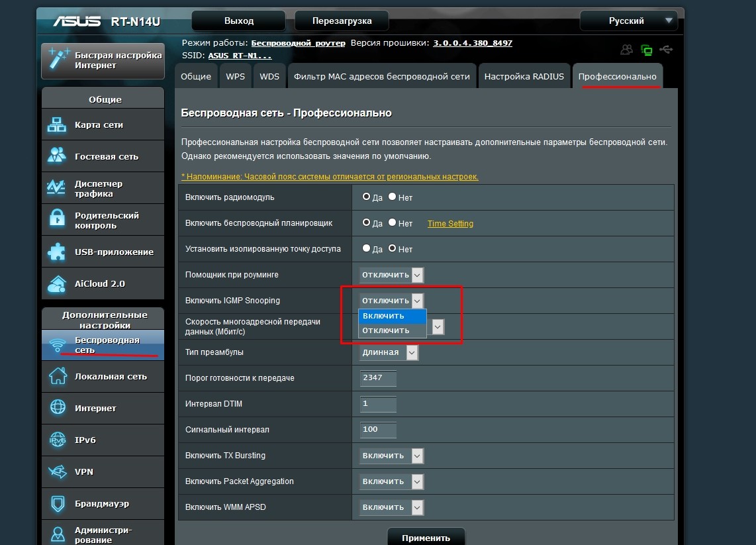
Task: Click the Интервал DTIM input field
Action: pos(379,404)
